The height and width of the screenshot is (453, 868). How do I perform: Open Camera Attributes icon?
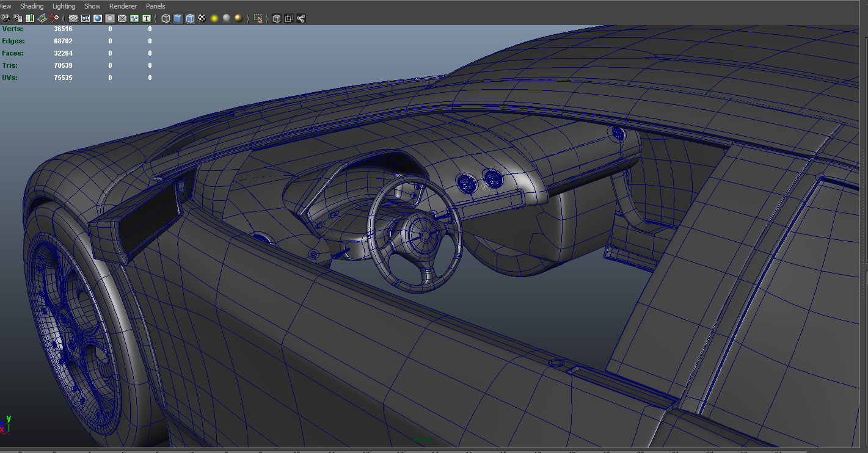tap(16, 18)
